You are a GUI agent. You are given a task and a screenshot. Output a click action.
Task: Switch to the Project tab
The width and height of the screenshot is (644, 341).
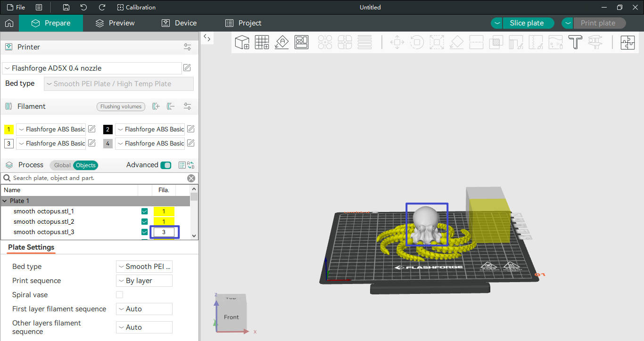[243, 23]
